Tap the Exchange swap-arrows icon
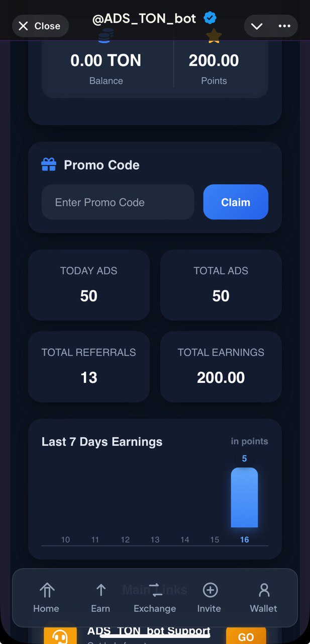This screenshot has width=310, height=644. (x=155, y=590)
